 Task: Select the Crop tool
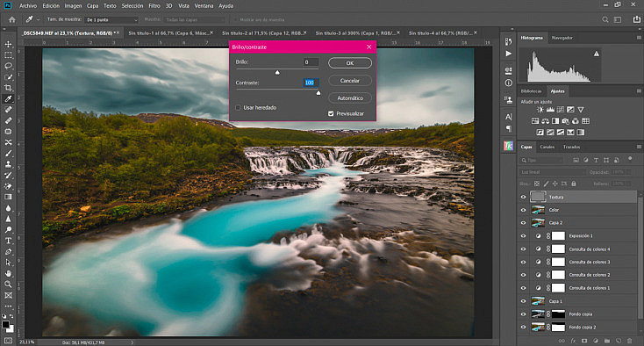click(8, 88)
